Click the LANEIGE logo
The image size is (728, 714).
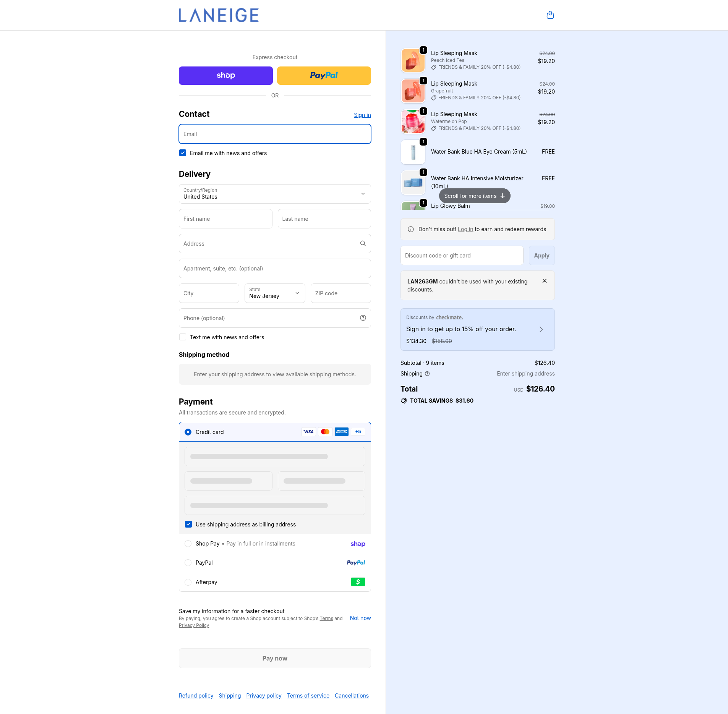219,15
